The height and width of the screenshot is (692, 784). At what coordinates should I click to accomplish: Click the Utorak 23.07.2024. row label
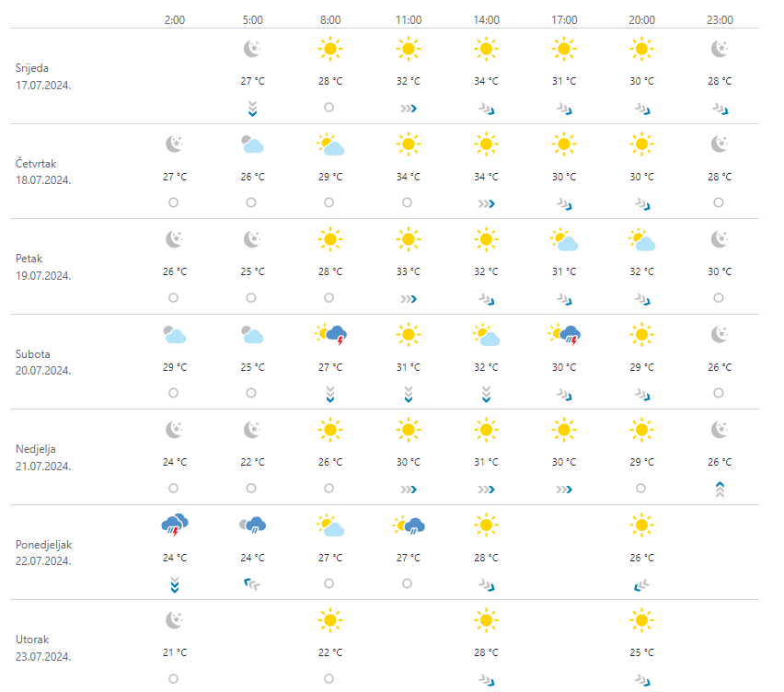(43, 648)
